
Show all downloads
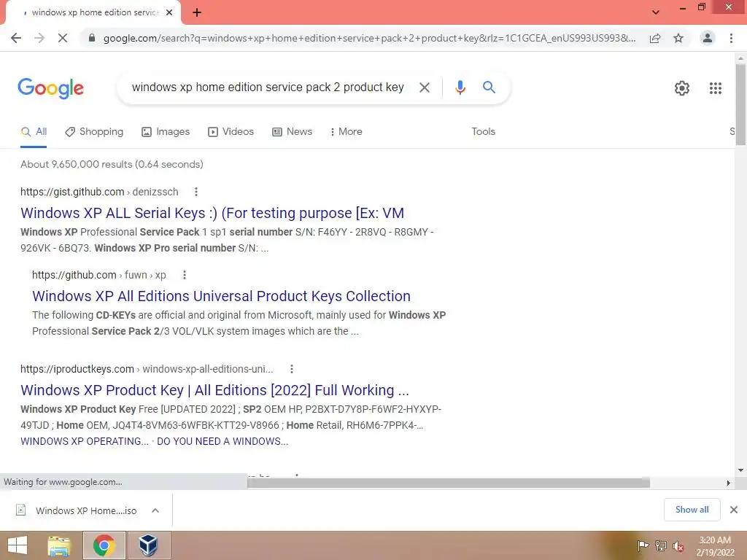tap(692, 510)
